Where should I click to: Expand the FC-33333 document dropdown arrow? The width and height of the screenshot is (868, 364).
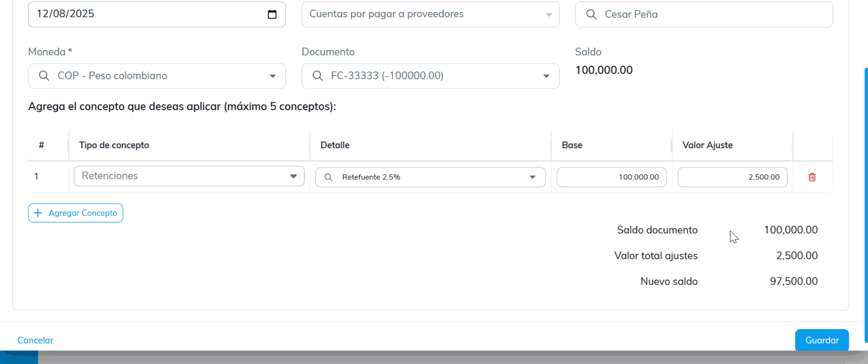coord(546,76)
